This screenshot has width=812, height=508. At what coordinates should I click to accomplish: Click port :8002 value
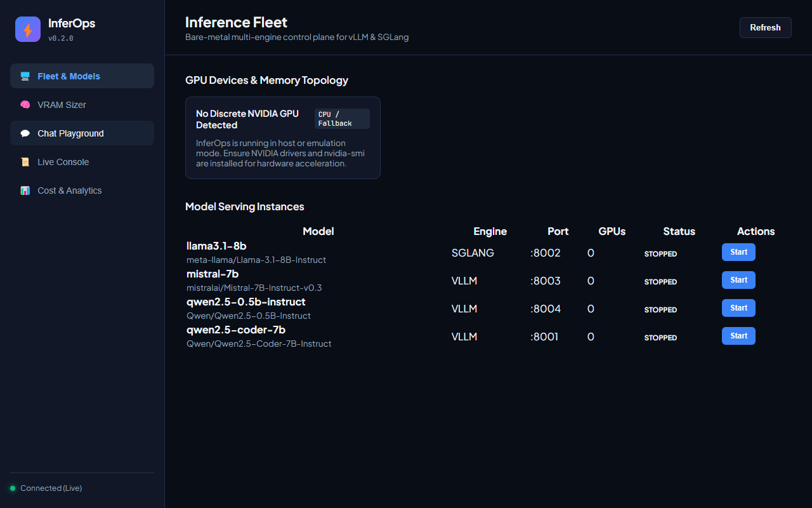tap(546, 253)
